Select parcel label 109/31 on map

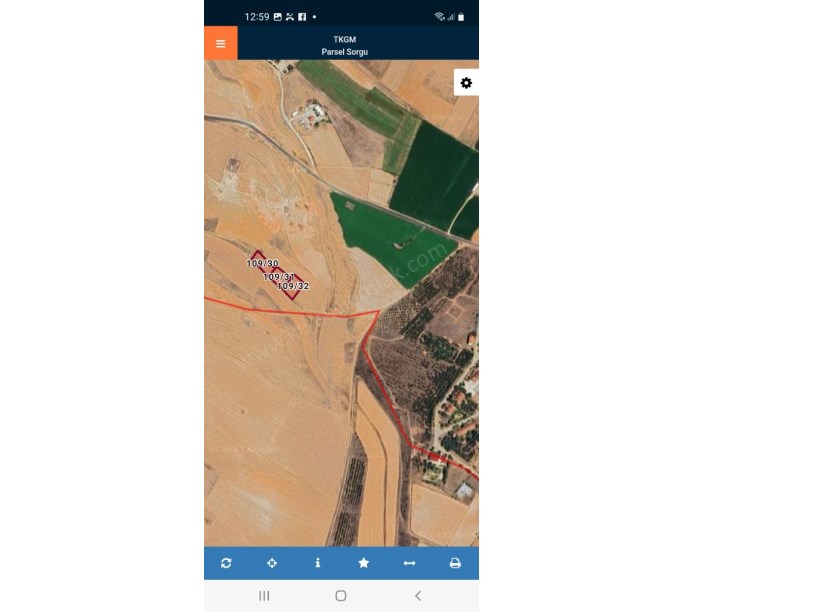coord(279,276)
